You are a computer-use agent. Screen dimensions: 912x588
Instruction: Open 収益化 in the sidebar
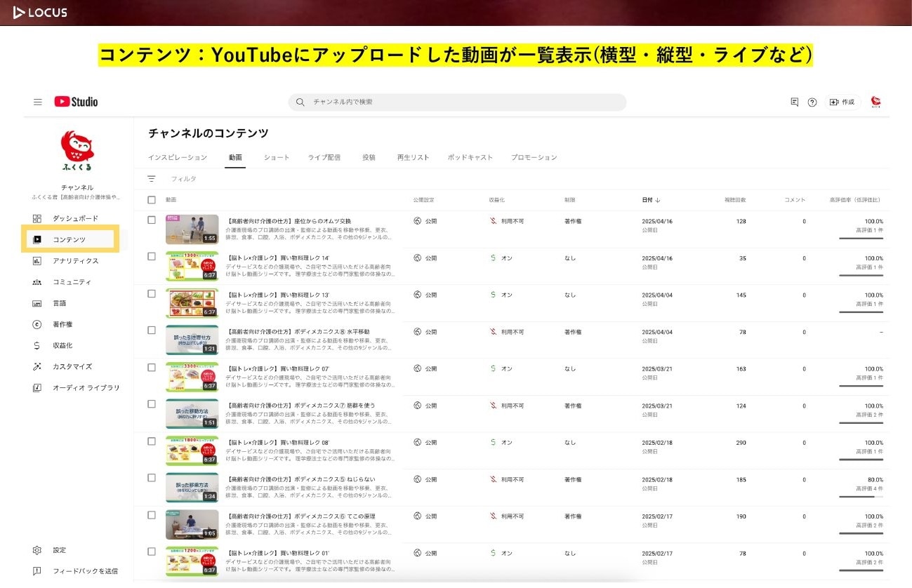62,345
